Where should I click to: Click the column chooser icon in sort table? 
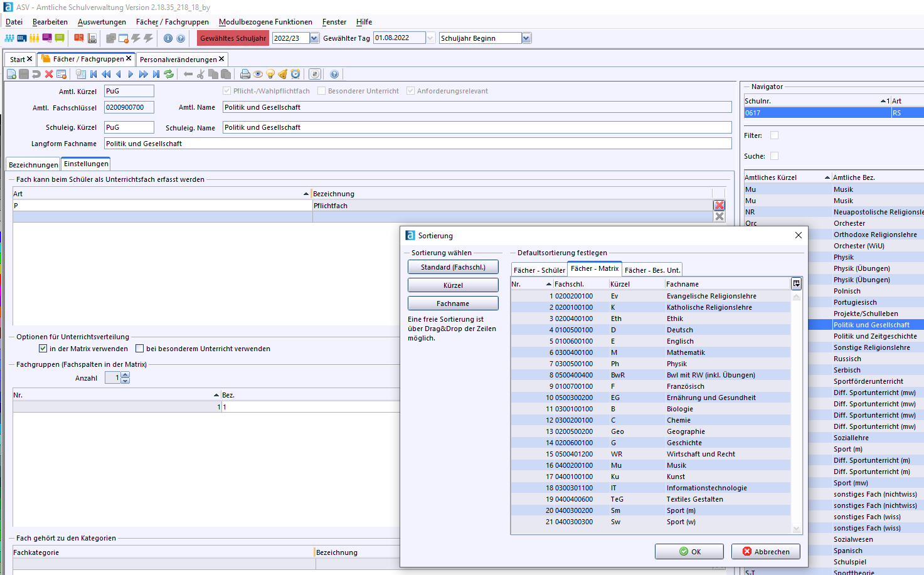pyautogui.click(x=796, y=283)
